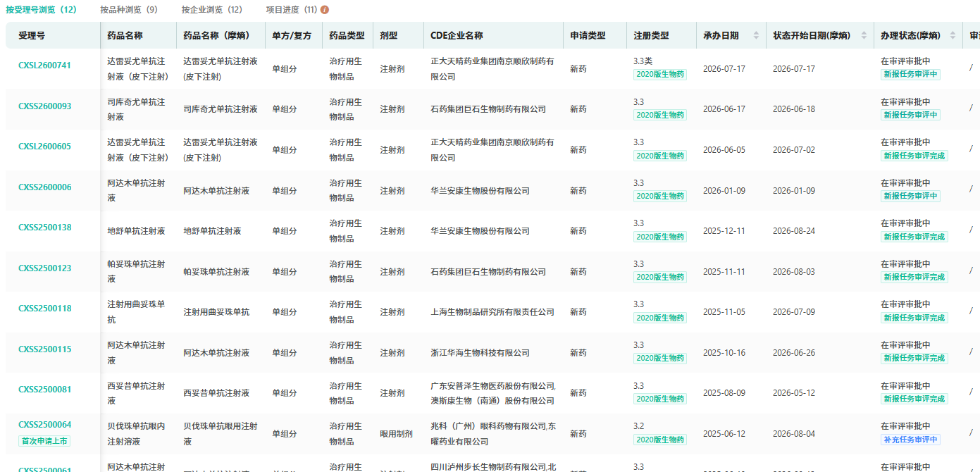Screen dimensions: 980x472
Task: Click company 石药集团巨石生物制药有限公司 in the CXSS2500123 row
Action: [x=488, y=272]
